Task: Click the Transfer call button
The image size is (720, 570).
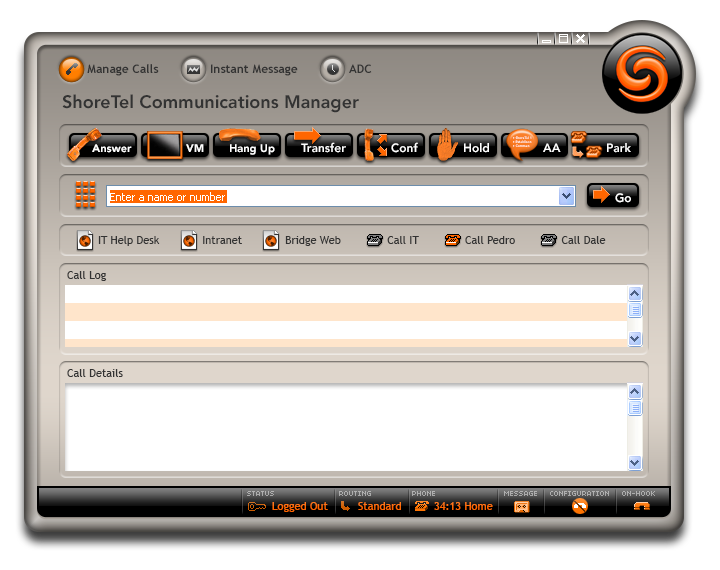Action: pos(319,144)
